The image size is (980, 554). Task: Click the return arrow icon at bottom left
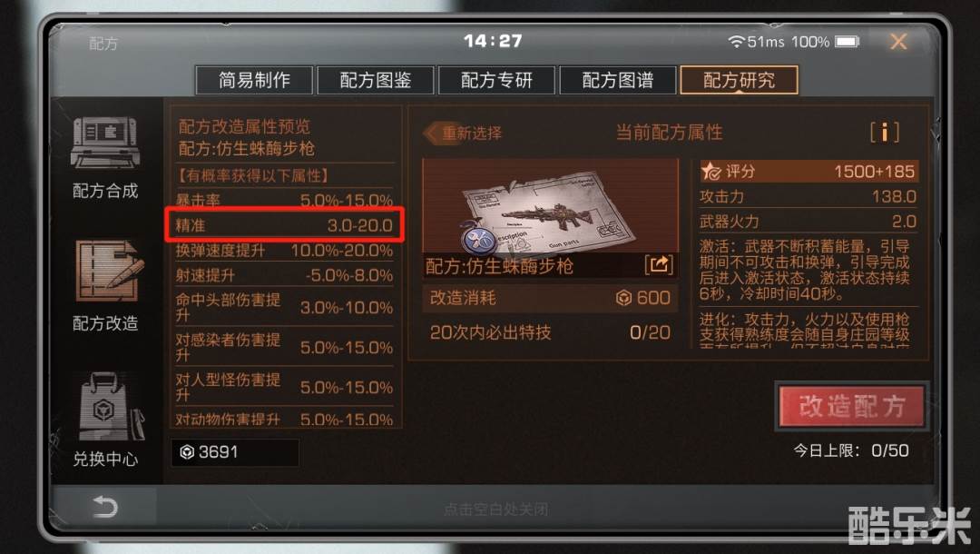click(104, 506)
